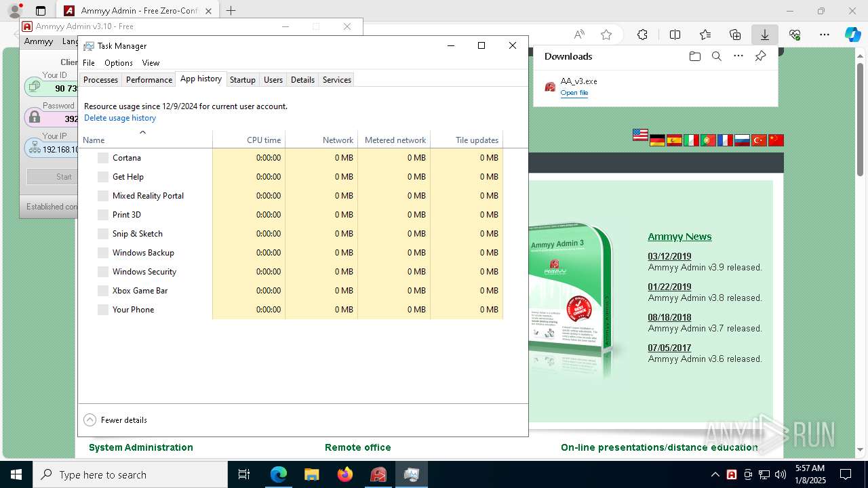Open Ammyy menu in Ammyy Admin window
868x488 pixels.
click(39, 41)
